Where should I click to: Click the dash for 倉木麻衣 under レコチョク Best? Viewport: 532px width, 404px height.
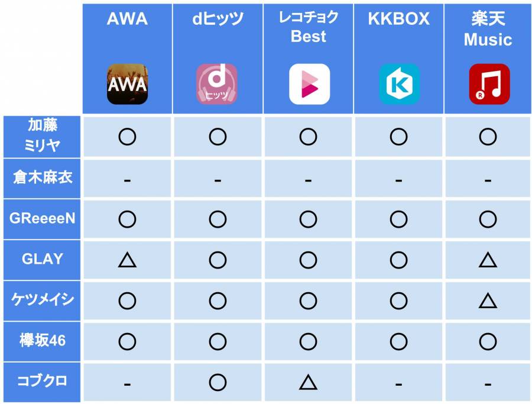(308, 180)
